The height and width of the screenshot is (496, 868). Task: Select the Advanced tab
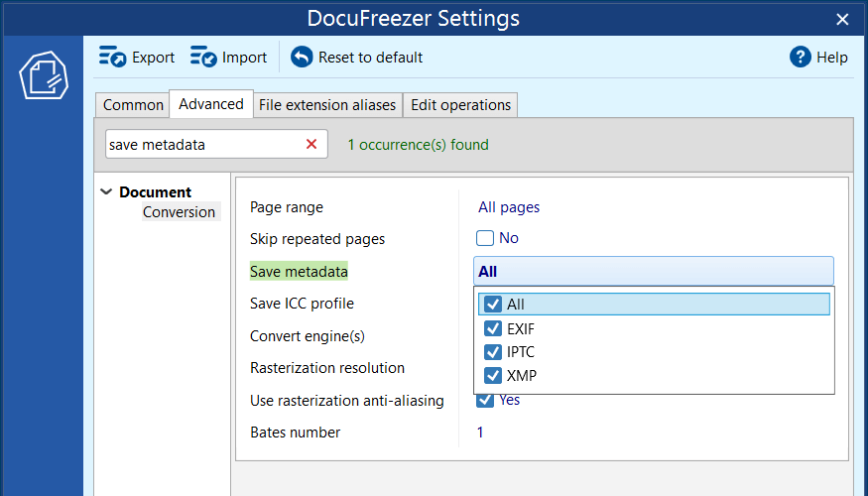pos(211,104)
